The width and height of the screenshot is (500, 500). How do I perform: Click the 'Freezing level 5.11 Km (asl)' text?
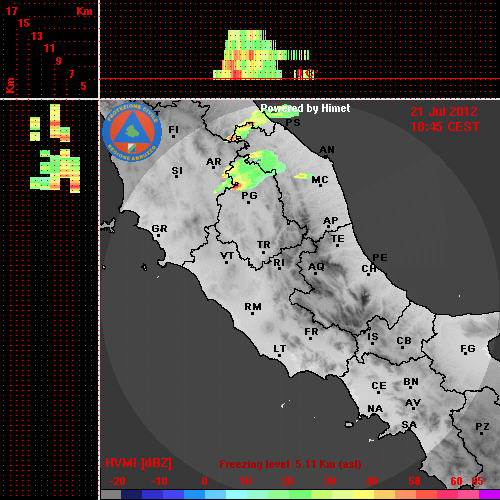(290, 464)
